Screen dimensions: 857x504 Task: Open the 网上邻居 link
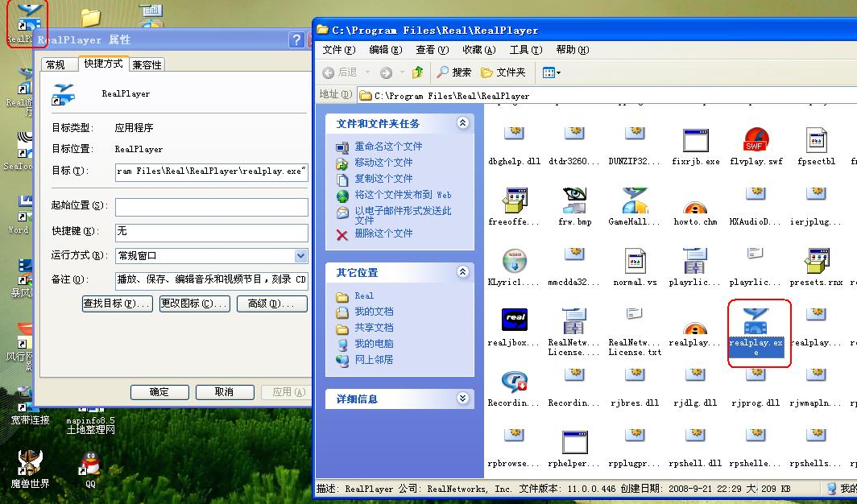pos(374,360)
